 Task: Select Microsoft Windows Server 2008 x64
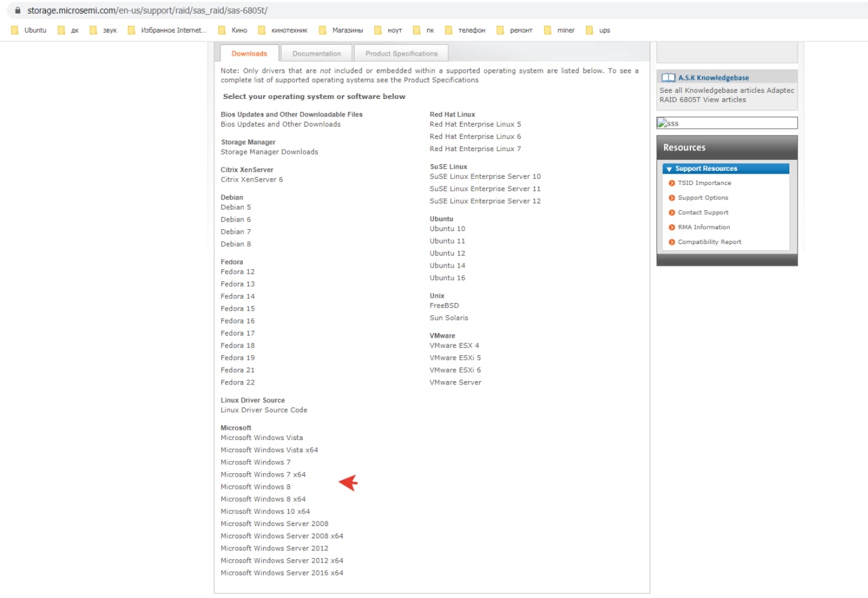pyautogui.click(x=282, y=536)
